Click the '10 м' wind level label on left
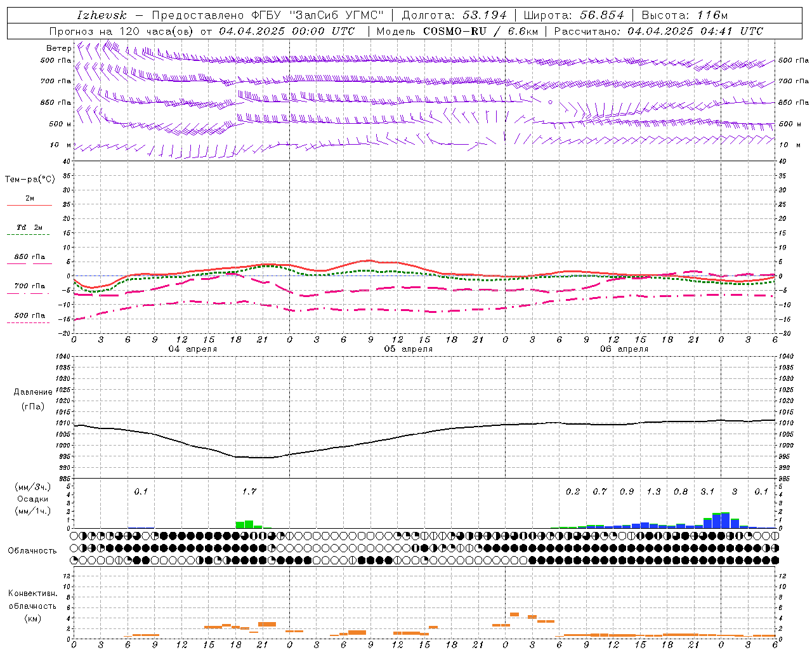 pos(60,145)
